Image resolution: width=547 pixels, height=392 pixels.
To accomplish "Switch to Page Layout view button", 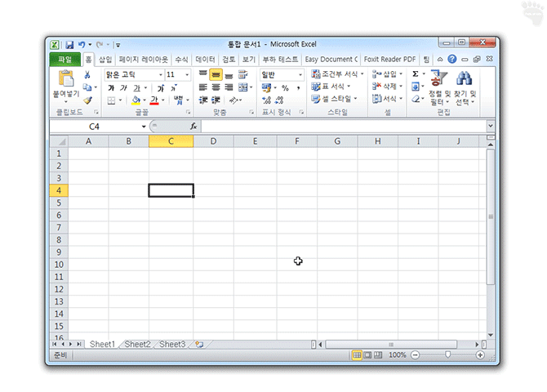I will [x=367, y=355].
